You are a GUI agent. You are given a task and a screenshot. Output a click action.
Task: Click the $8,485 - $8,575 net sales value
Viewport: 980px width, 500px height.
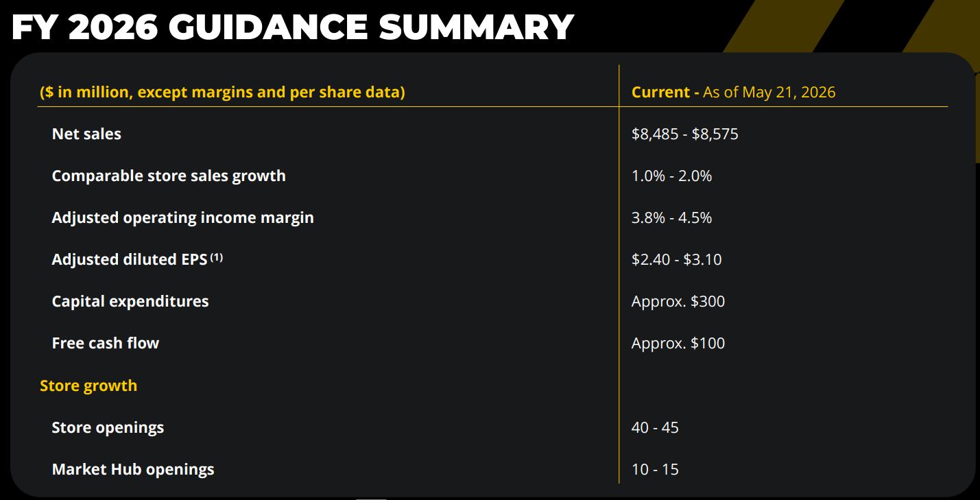click(x=685, y=134)
